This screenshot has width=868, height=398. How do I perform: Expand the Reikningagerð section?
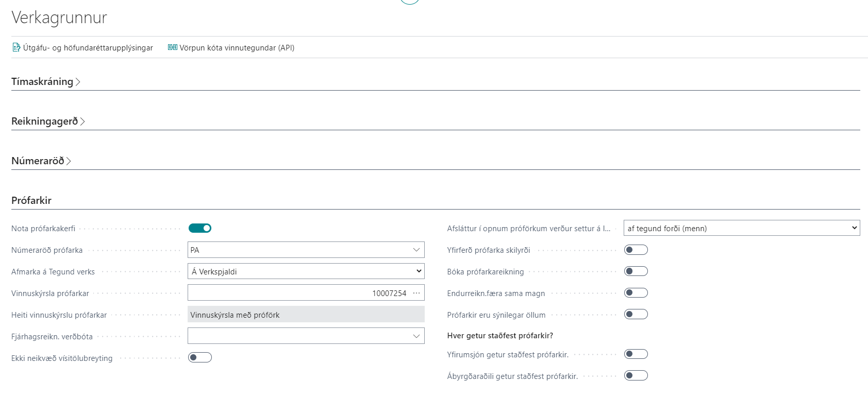click(x=47, y=122)
